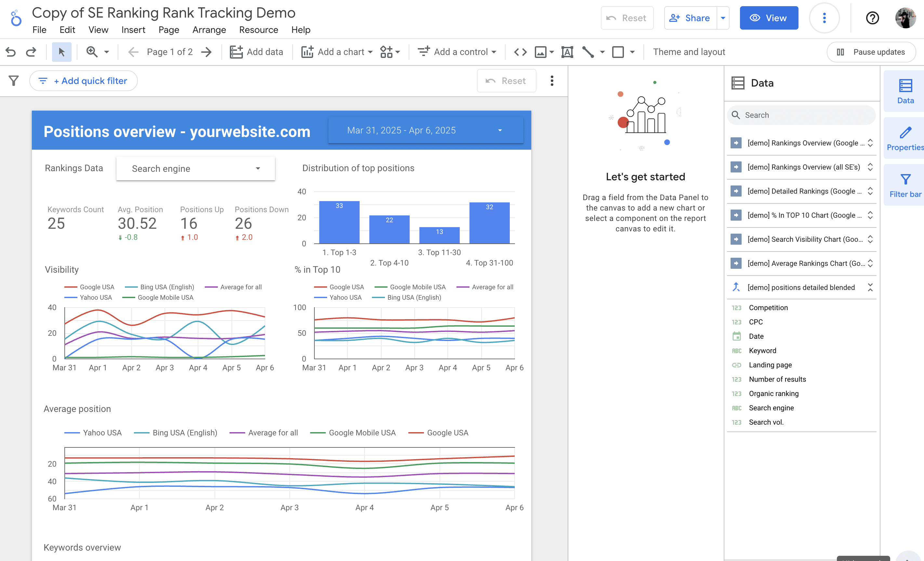Enable the Filter bar panel
This screenshot has width=924, height=561.
pyautogui.click(x=904, y=185)
